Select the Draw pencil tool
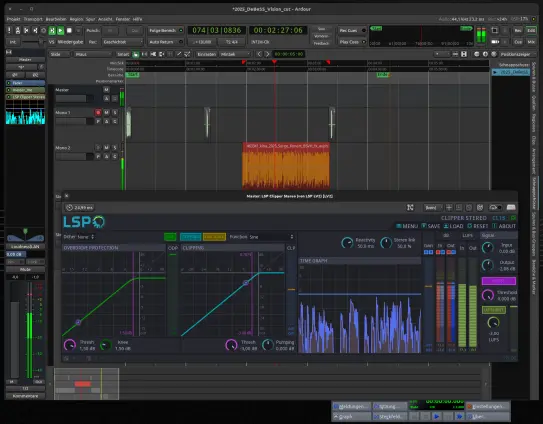Viewport: 543px width, 424px height. pyautogui.click(x=179, y=54)
